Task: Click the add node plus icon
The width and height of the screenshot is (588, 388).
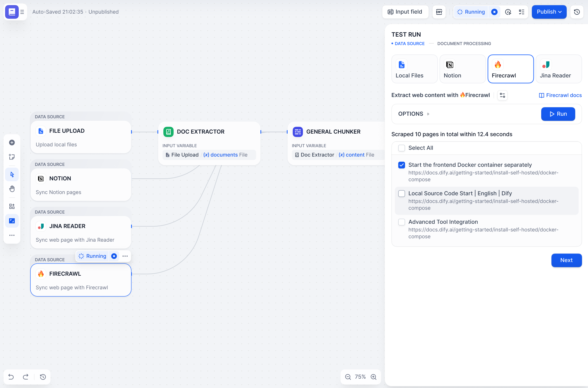Action: (x=12, y=143)
